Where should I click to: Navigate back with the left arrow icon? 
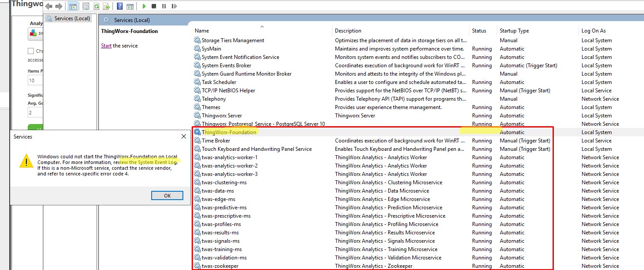pyautogui.click(x=48, y=6)
